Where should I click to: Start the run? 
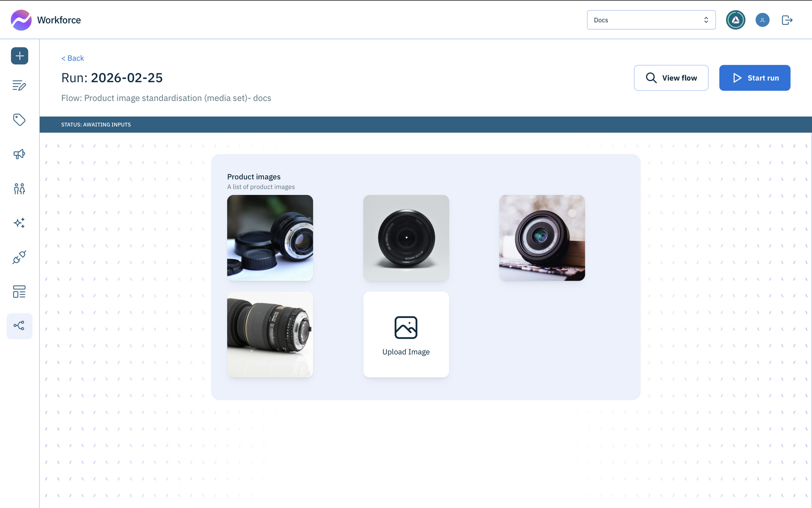coord(754,78)
